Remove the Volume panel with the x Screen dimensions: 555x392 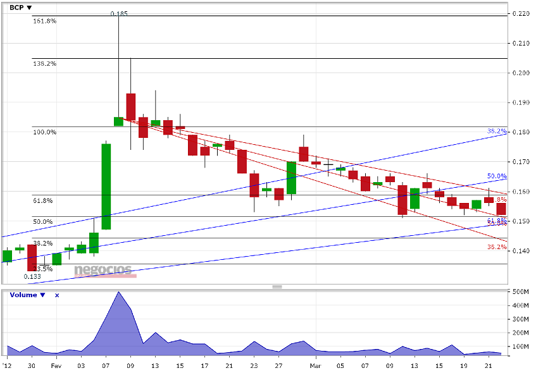[x=57, y=295]
